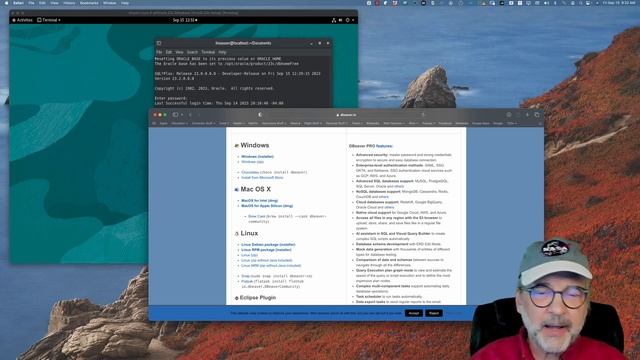Screen dimensions: 640x360
Task: Open the Window menu in macOS menu bar
Action: point(109,3)
